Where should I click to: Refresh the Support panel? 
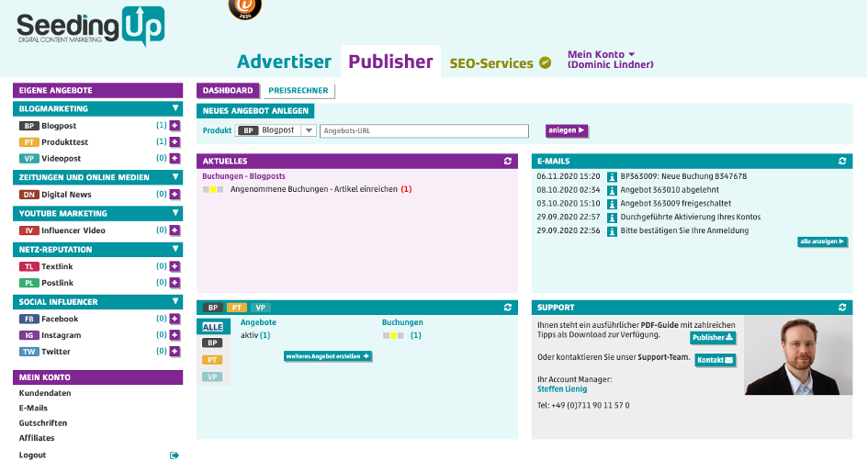pyautogui.click(x=842, y=308)
